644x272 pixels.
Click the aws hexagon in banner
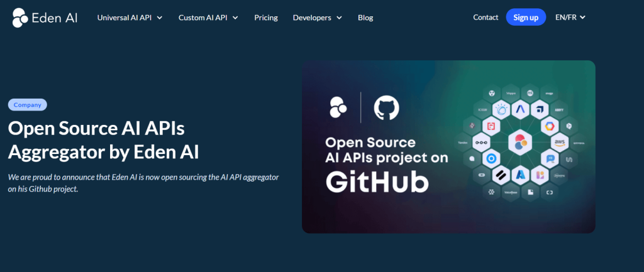pos(560,143)
